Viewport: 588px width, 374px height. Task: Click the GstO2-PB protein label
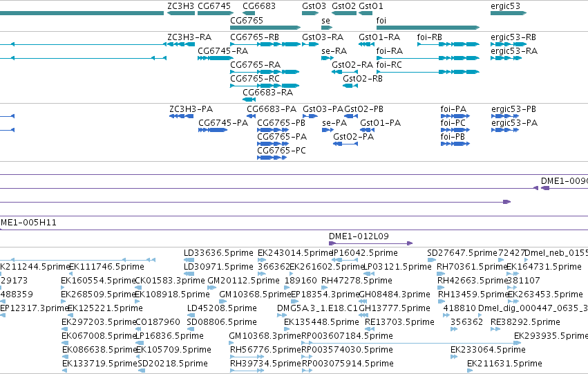tap(363, 109)
